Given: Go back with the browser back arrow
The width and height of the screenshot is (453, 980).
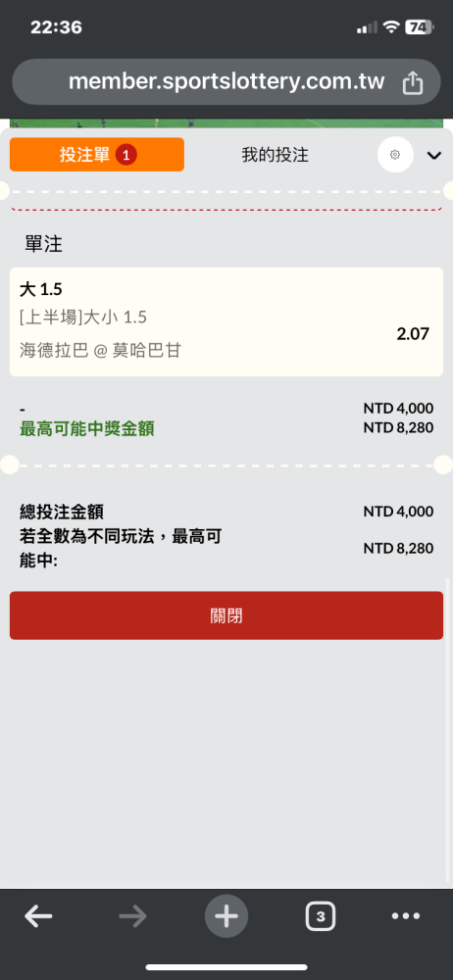Looking at the screenshot, I should 38,917.
